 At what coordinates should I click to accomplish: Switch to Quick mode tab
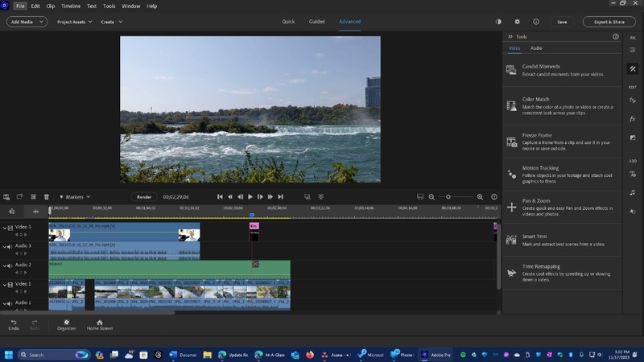tap(288, 22)
